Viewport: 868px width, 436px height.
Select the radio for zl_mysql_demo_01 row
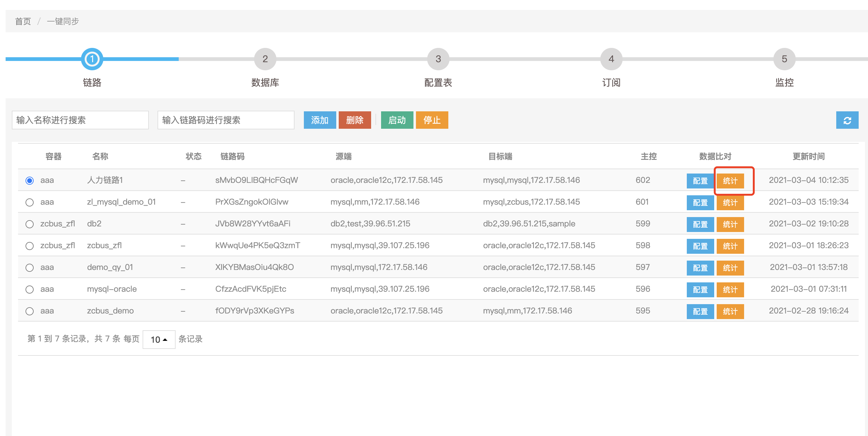[x=30, y=202]
